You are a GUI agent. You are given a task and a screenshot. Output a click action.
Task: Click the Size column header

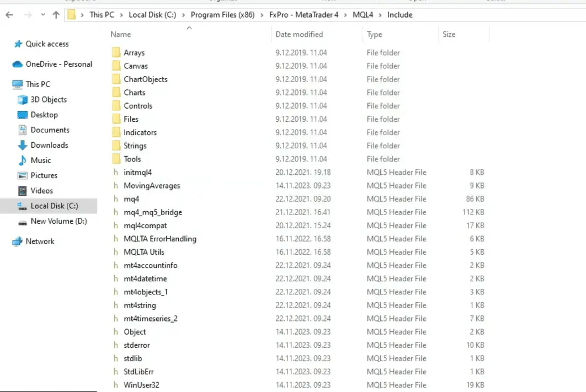(x=449, y=34)
